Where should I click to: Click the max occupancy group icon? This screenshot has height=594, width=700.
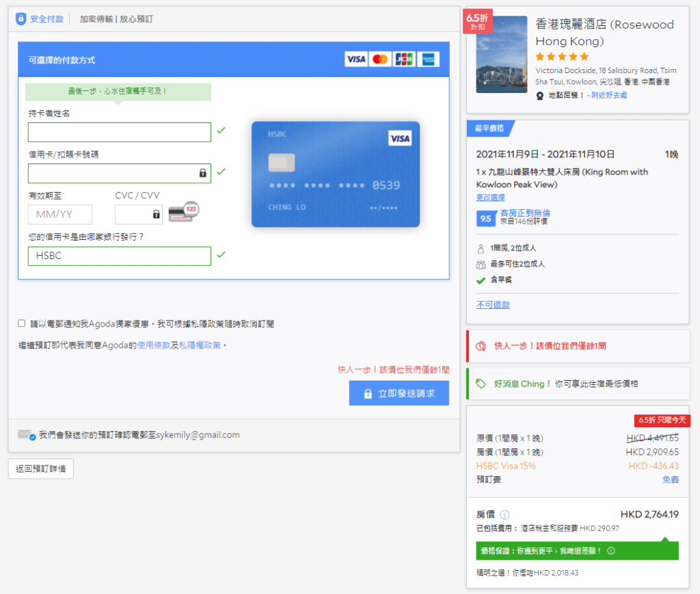(x=481, y=265)
